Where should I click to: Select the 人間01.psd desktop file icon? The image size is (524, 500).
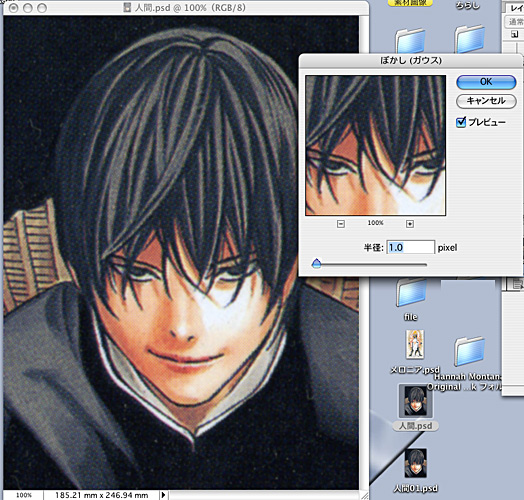[415, 463]
